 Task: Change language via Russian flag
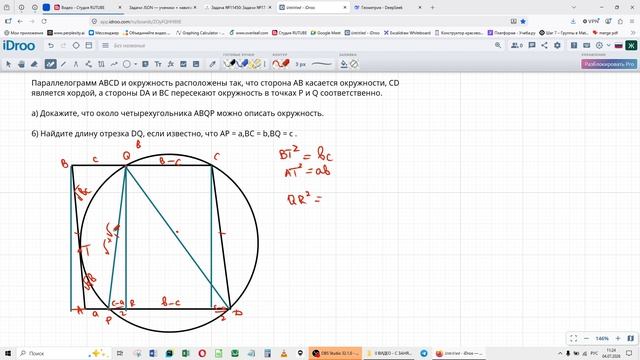(619, 45)
